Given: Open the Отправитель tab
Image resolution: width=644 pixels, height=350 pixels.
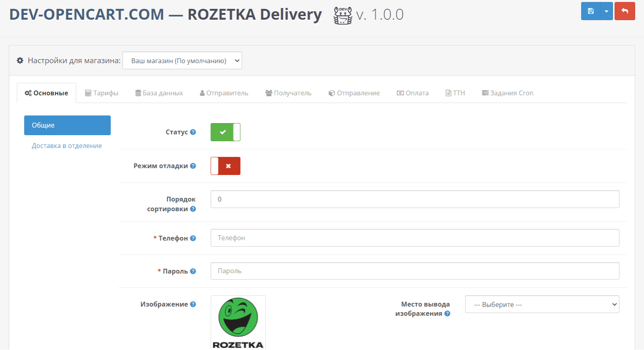Looking at the screenshot, I should click(x=224, y=93).
